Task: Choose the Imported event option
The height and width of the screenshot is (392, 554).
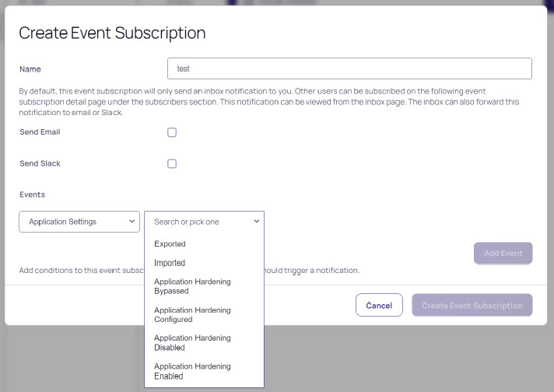Action: [x=170, y=263]
